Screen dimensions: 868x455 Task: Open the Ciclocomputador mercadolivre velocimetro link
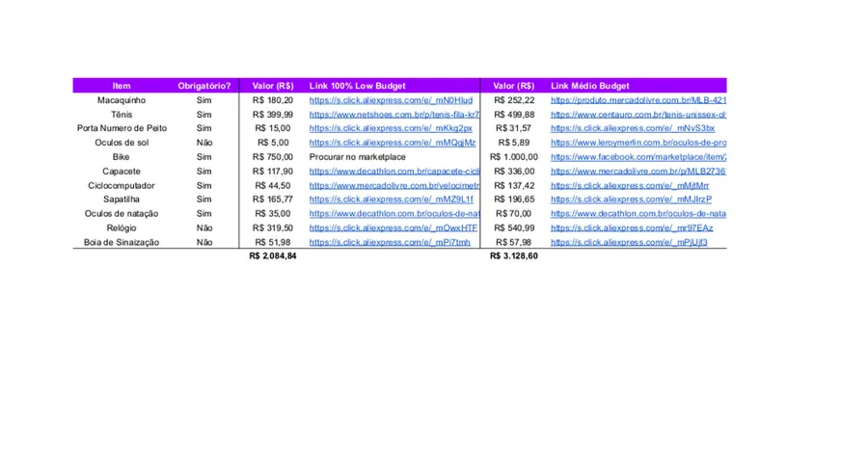point(394,185)
